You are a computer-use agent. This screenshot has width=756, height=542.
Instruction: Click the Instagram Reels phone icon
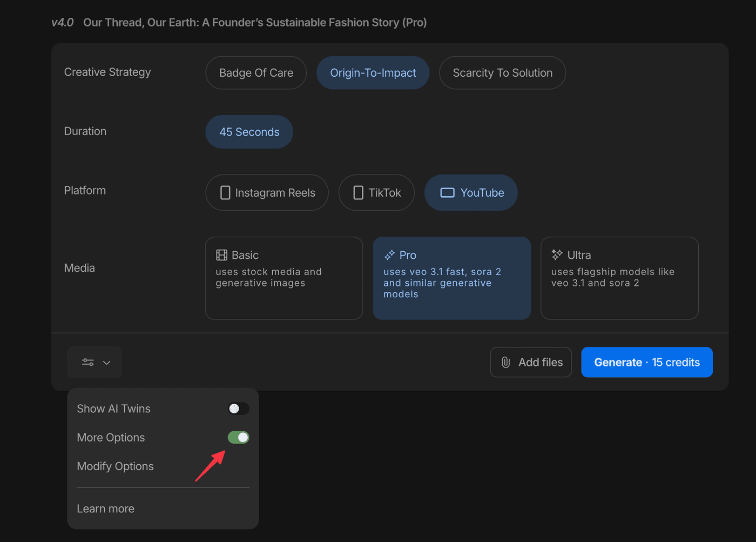(x=225, y=193)
